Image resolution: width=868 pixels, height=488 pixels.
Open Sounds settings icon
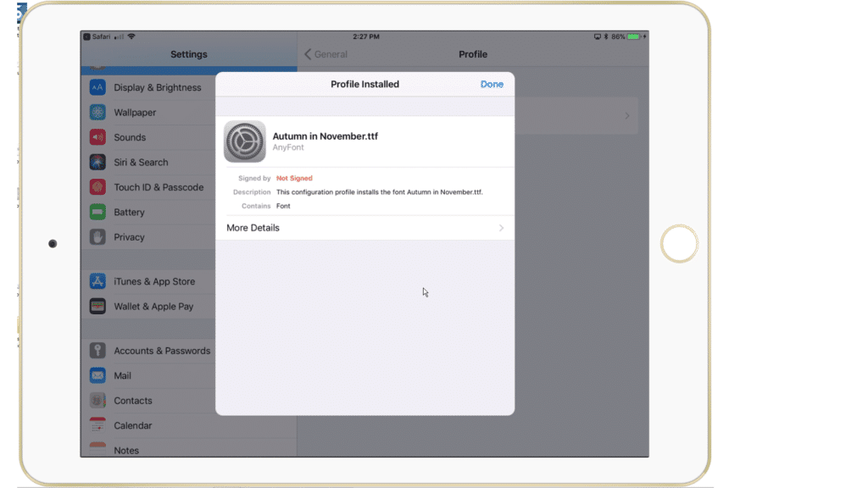[97, 137]
